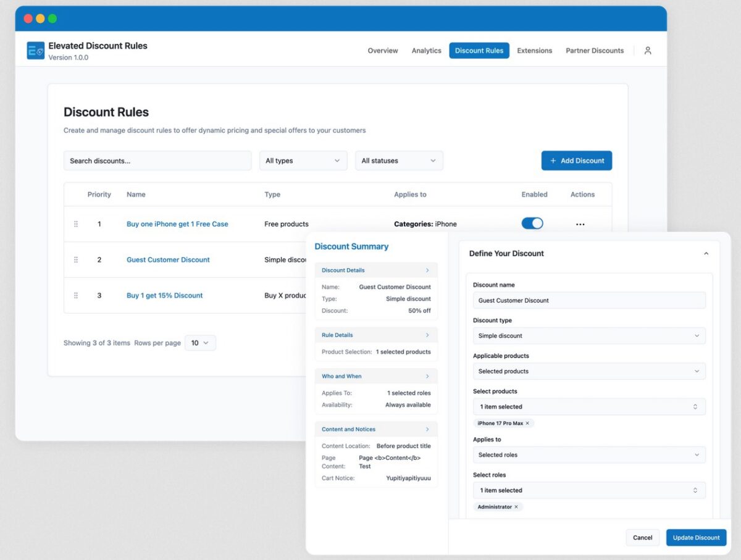This screenshot has width=741, height=560.
Task: Click drag handle for Buy 1 get 15% row
Action: [76, 296]
